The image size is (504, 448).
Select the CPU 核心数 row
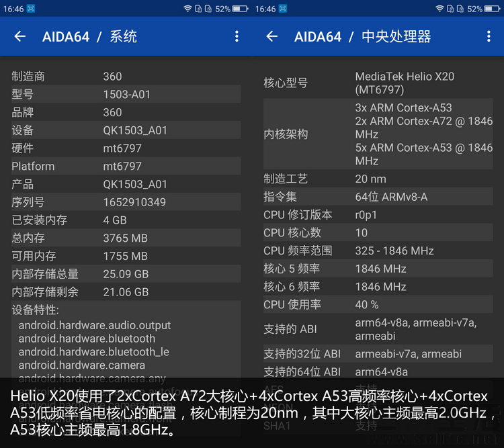pos(378,233)
